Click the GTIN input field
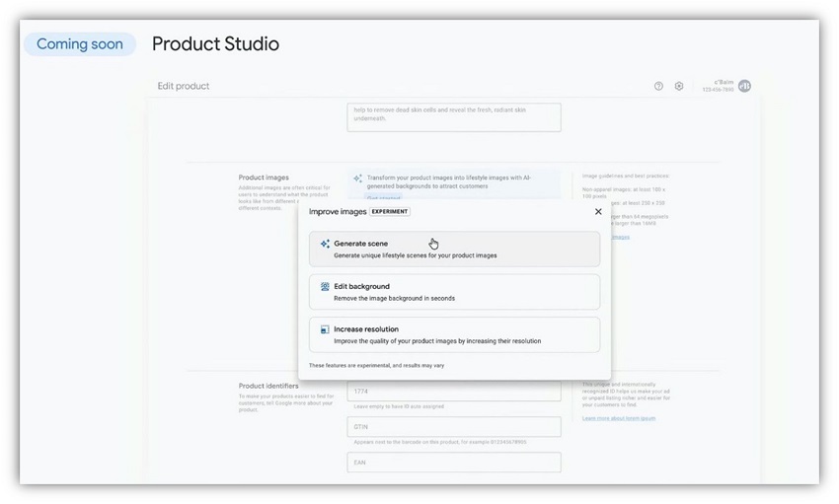839x504 pixels. pos(454,426)
